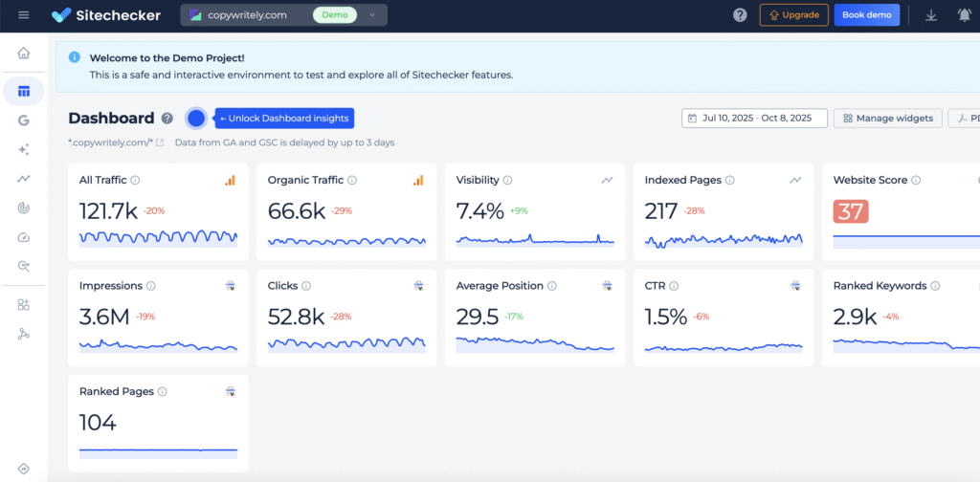This screenshot has width=980, height=482.
Task: Open the *.copywritely.com/* external link
Action: pyautogui.click(x=160, y=142)
